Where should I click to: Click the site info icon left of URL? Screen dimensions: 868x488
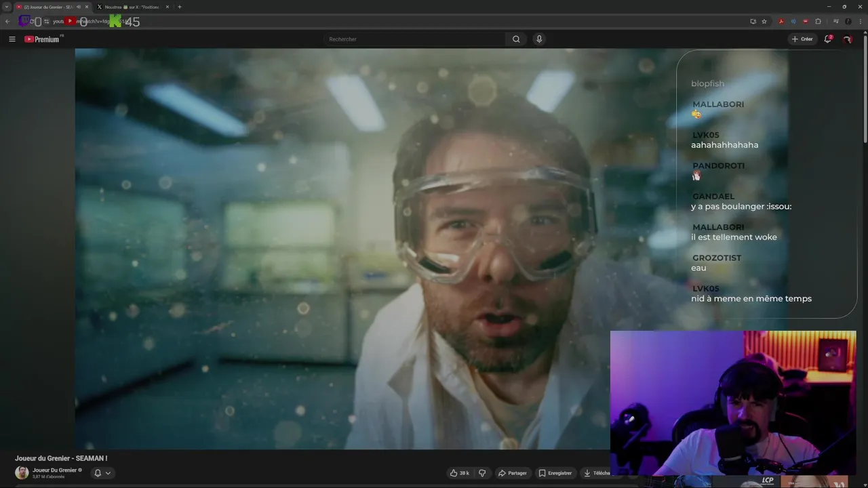(x=46, y=22)
